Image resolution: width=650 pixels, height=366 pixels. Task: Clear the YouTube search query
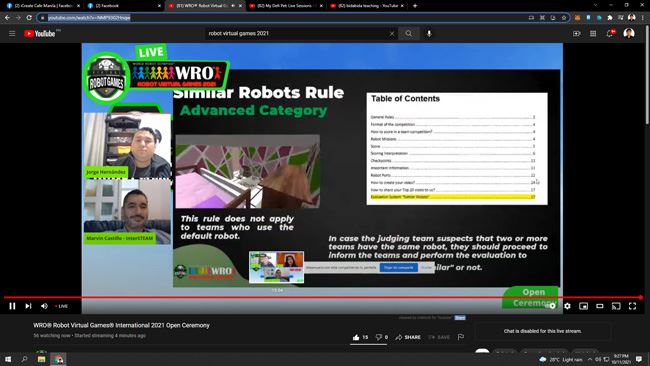392,34
